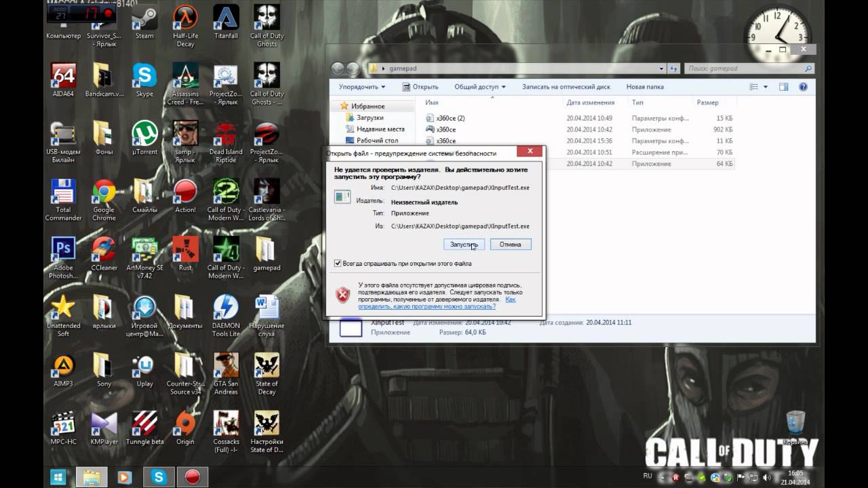Select Total Commander desktop icon

(x=63, y=200)
